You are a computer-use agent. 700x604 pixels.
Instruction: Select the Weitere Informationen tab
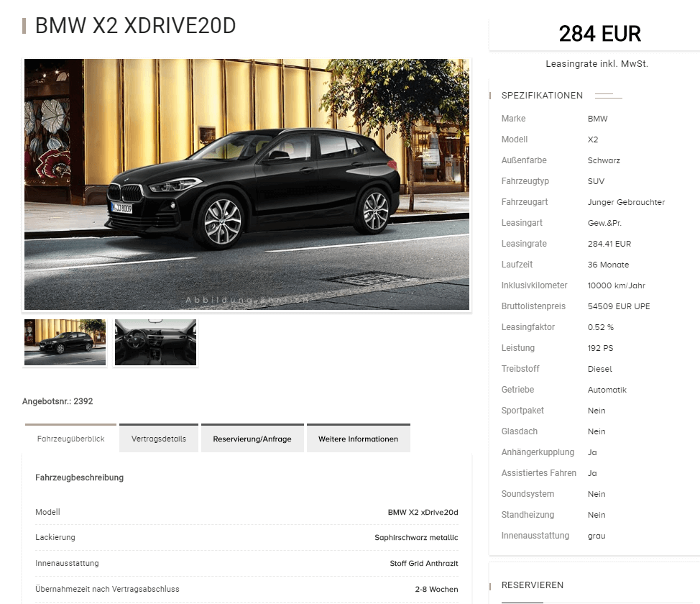click(358, 438)
